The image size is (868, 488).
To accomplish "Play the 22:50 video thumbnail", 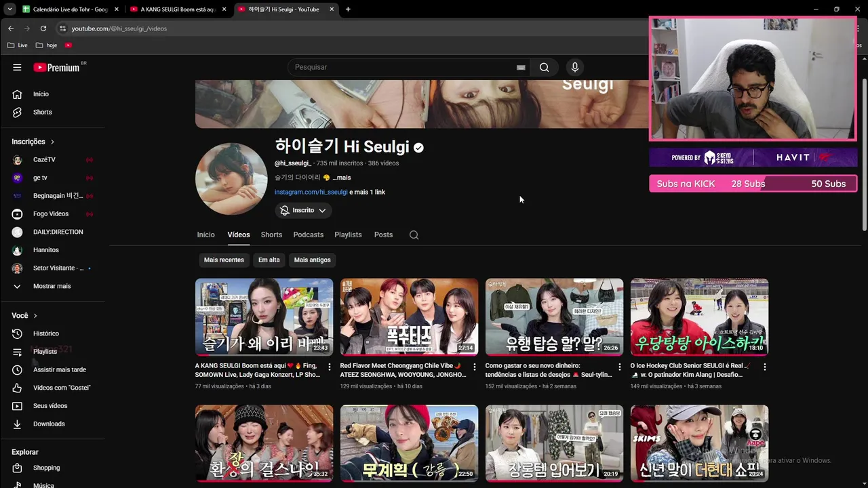I will click(409, 443).
